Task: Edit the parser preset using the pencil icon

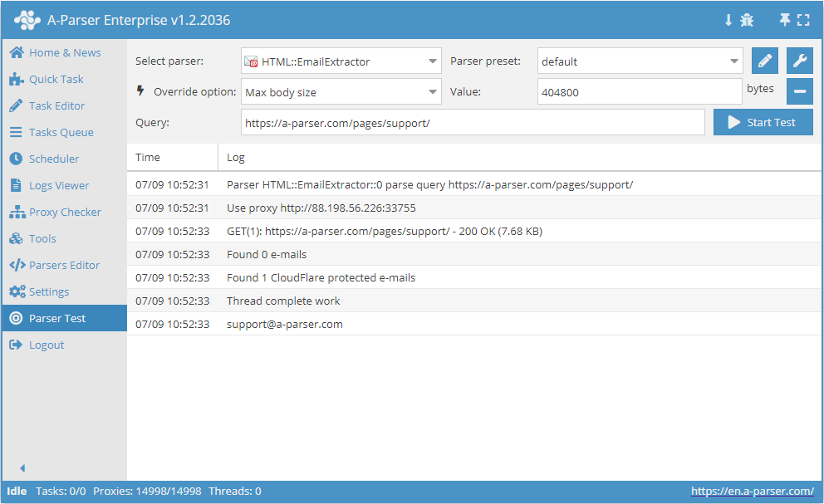Action: tap(764, 61)
